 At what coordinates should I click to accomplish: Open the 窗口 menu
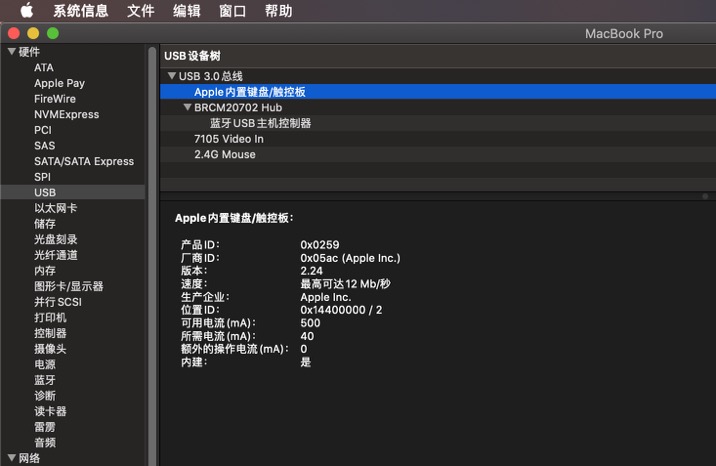pos(232,10)
